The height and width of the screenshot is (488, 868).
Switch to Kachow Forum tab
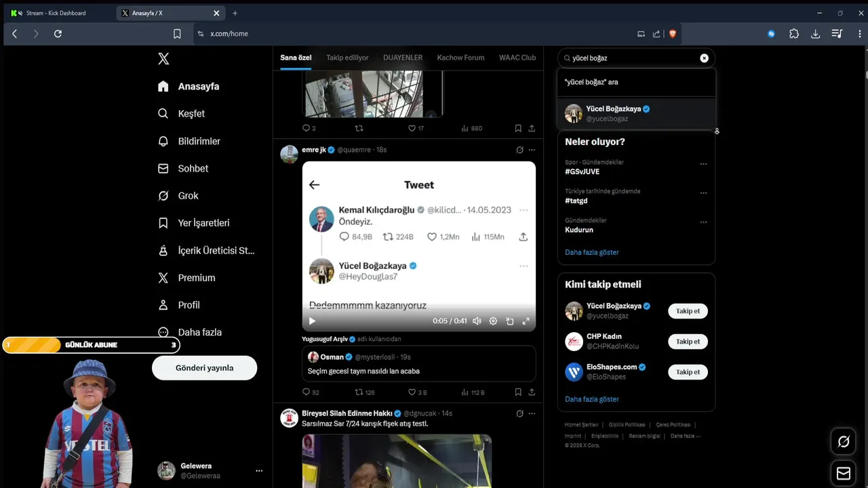pos(460,58)
